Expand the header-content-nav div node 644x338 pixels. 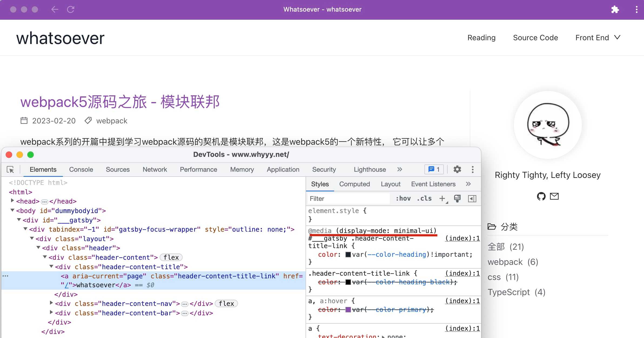point(51,303)
